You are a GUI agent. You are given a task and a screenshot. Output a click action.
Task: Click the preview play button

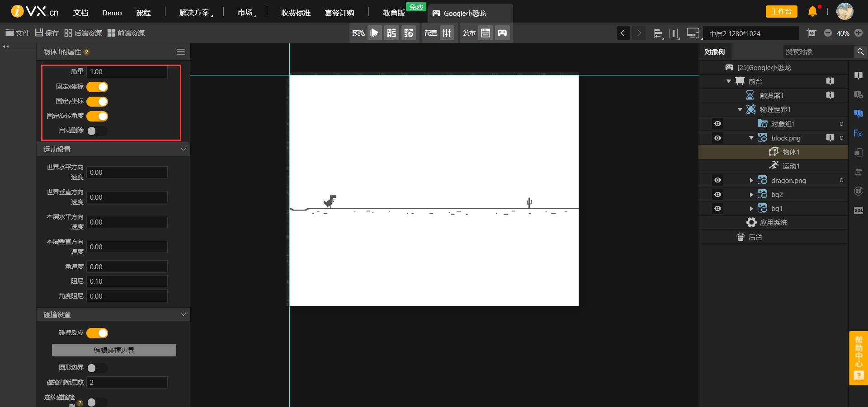point(374,33)
